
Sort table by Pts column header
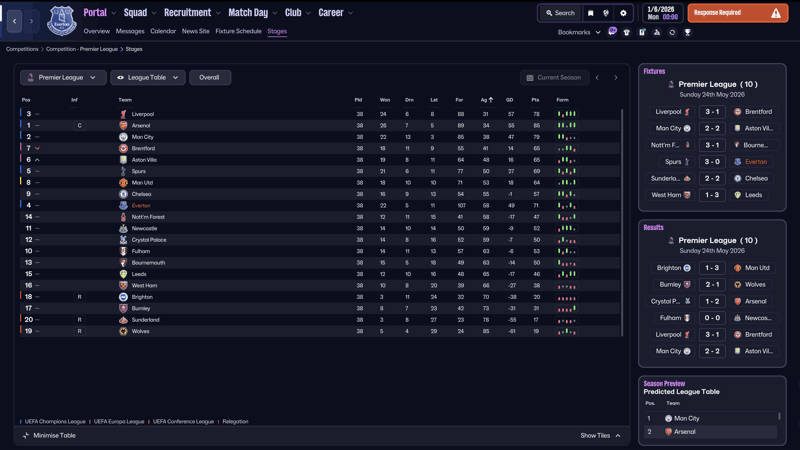(535, 100)
